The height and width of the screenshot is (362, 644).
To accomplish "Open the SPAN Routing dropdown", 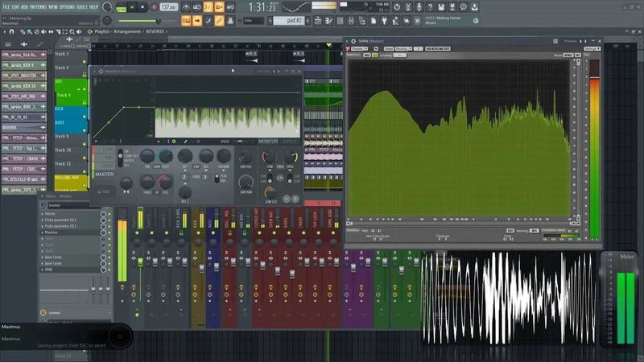I will click(x=402, y=49).
